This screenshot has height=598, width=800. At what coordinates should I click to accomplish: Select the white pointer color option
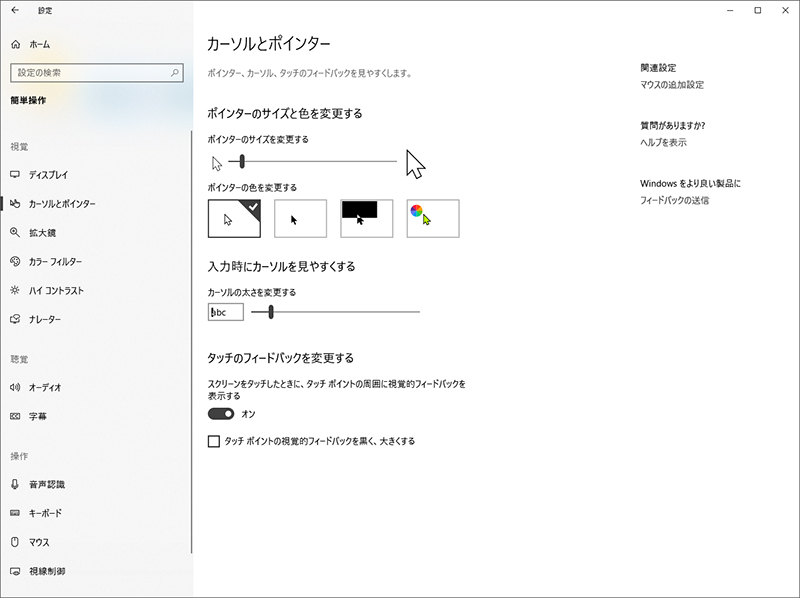pos(234,218)
